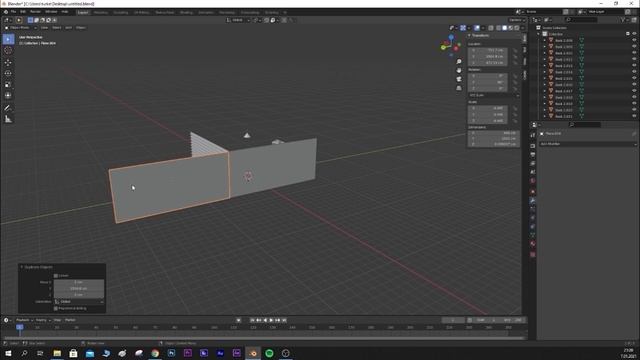The image size is (640, 360).
Task: Open the Output properties tab
Action: [533, 155]
